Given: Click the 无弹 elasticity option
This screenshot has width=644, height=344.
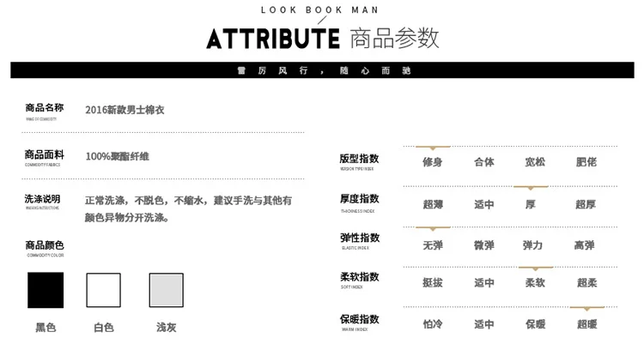Looking at the screenshot, I should [433, 245].
